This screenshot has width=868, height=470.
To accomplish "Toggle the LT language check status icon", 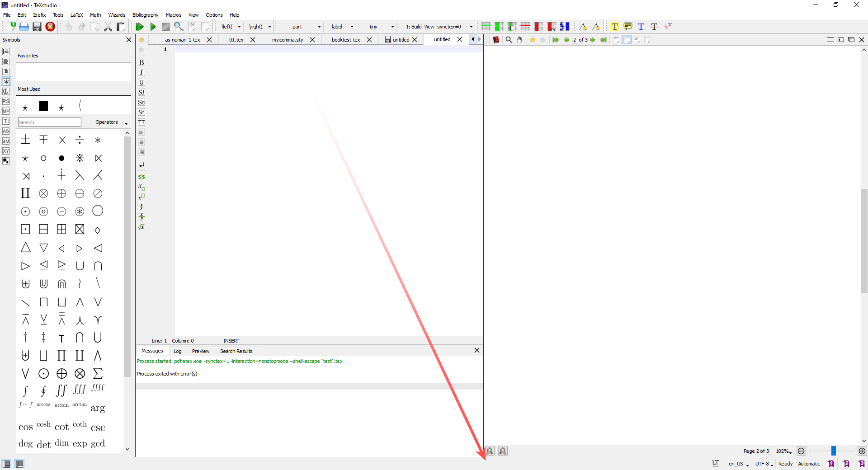I will [x=716, y=464].
